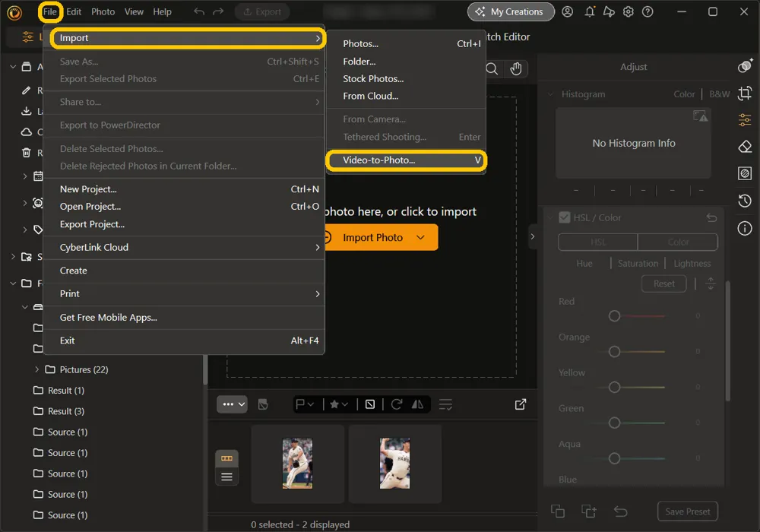Open viewer in external window icon

click(x=521, y=404)
